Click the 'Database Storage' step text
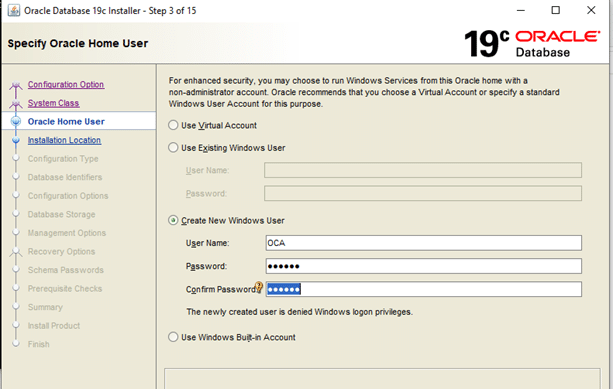The image size is (613, 389). coord(61,214)
